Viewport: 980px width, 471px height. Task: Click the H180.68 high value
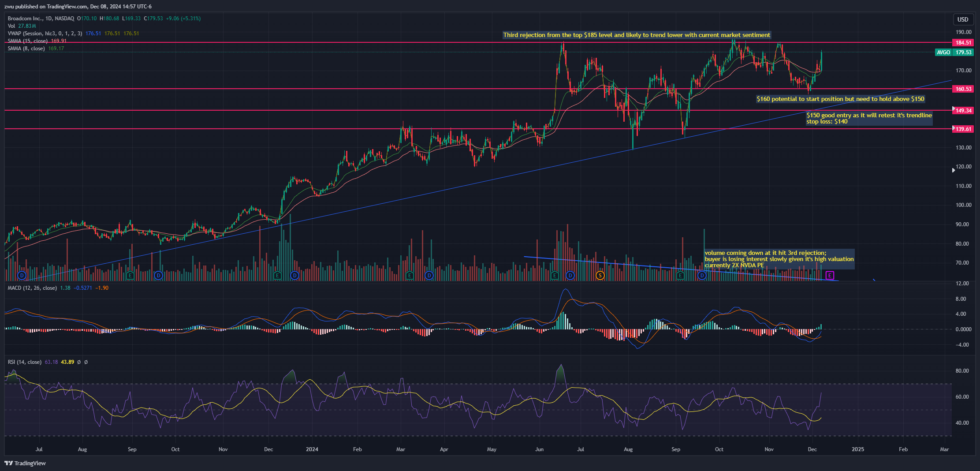[109, 19]
